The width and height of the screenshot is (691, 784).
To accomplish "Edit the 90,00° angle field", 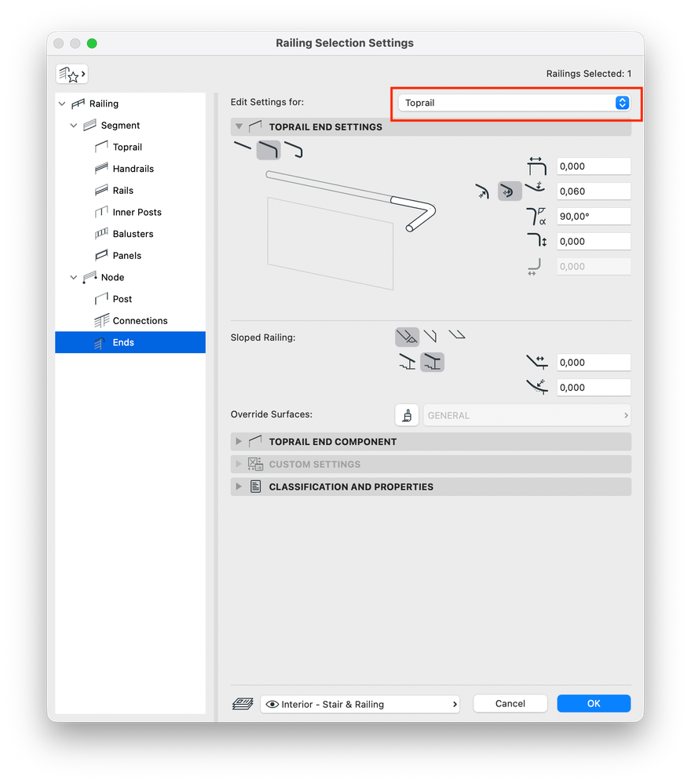I will (594, 217).
